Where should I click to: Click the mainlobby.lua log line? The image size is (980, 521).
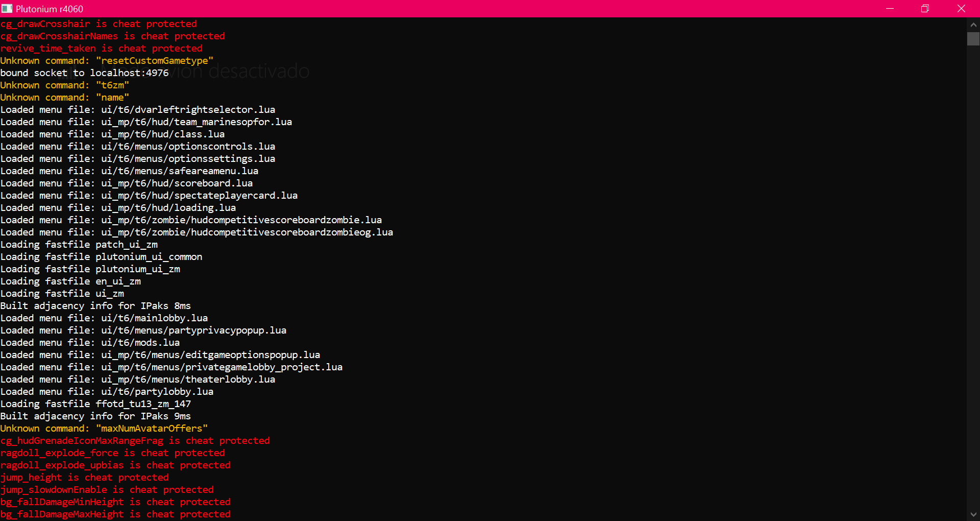(104, 318)
